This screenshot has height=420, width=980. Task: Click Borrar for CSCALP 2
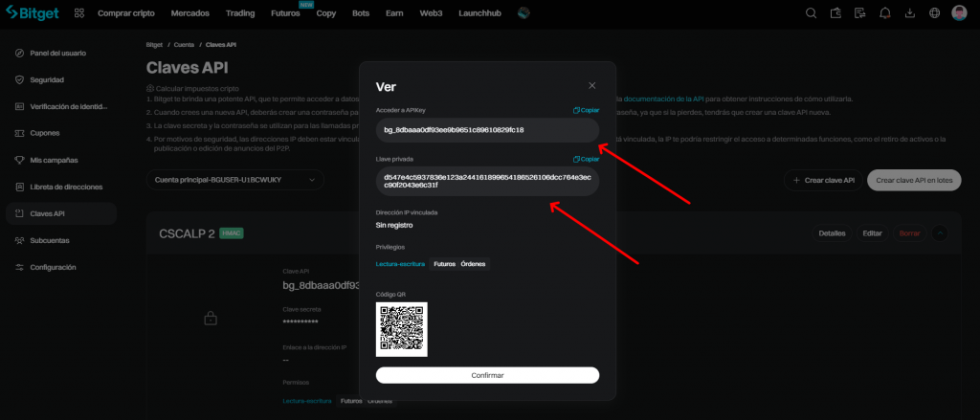tap(909, 233)
